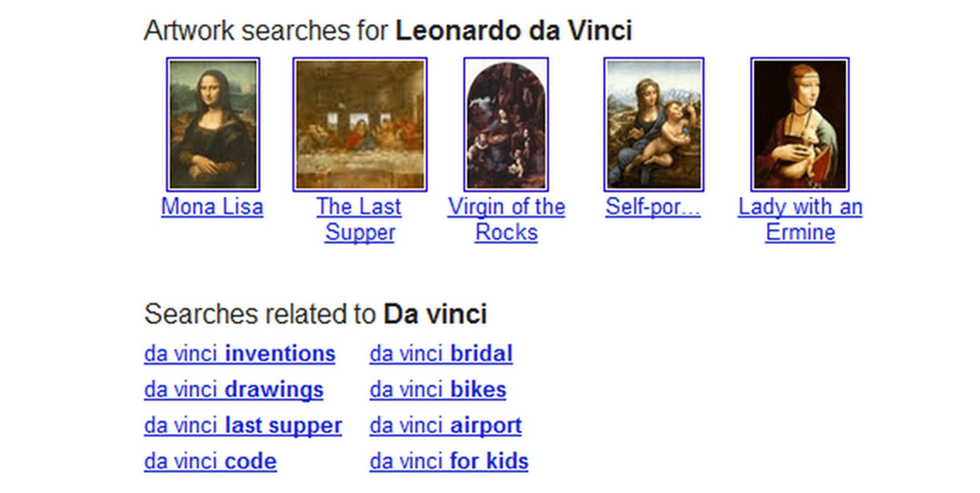This screenshot has height=493, width=980.
Task: Open Lady with an Ermine thumbnail
Action: click(800, 124)
